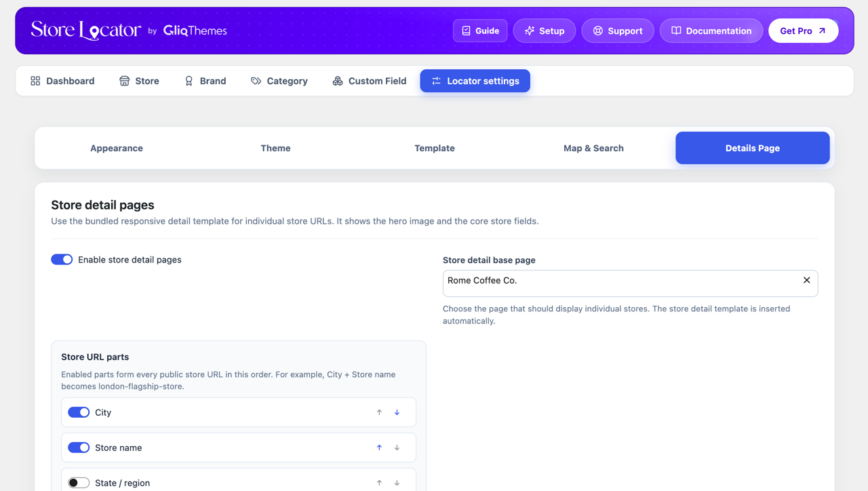Screen dimensions: 868x491
Task: Click the Store shop icon
Action: [124, 81]
